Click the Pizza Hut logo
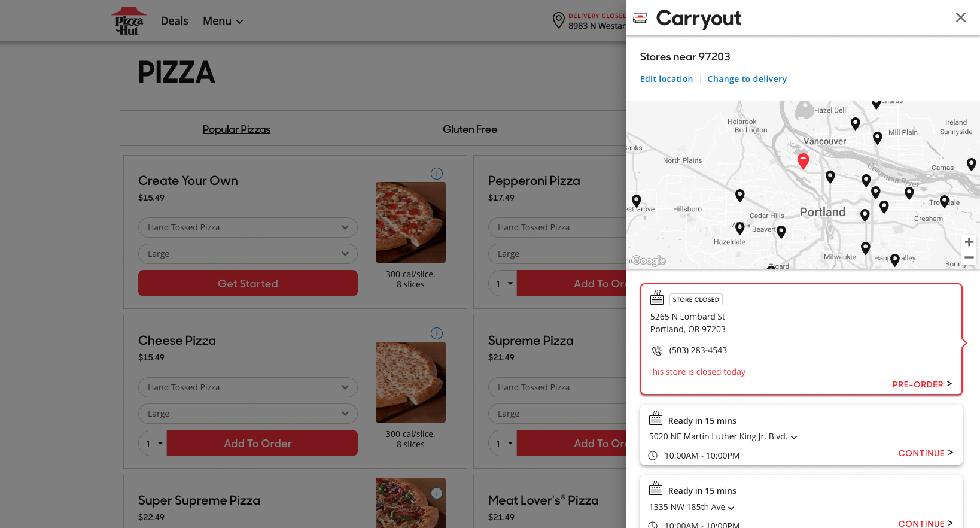The height and width of the screenshot is (528, 980). 129,22
